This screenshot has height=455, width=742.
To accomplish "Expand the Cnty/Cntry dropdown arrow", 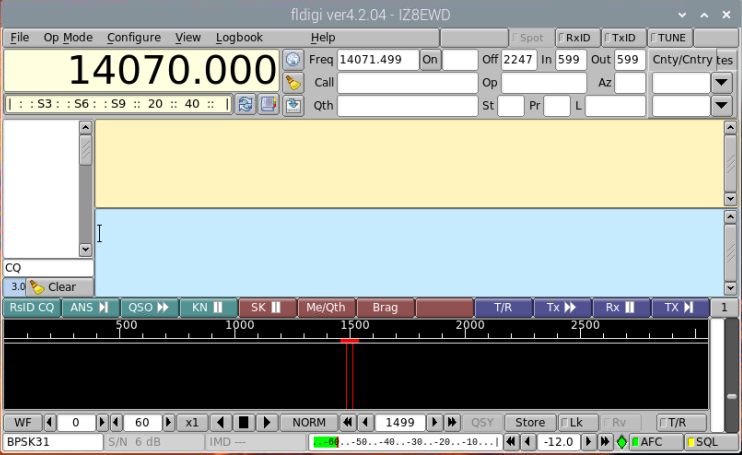I will tap(722, 83).
